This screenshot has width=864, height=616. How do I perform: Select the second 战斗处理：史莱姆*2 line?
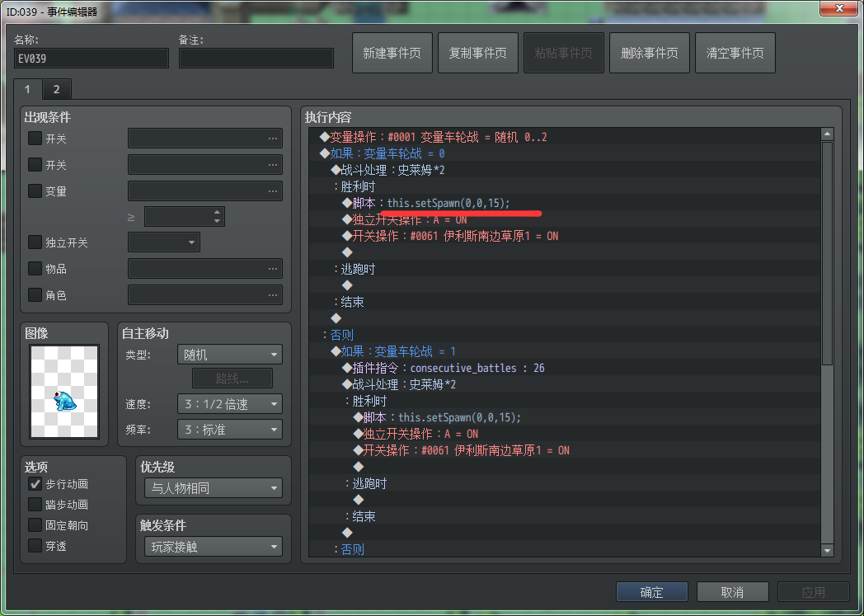point(564,384)
